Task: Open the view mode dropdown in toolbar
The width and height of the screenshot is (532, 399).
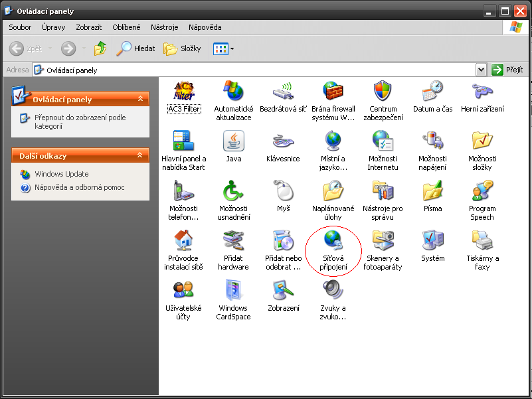Action: [224, 48]
